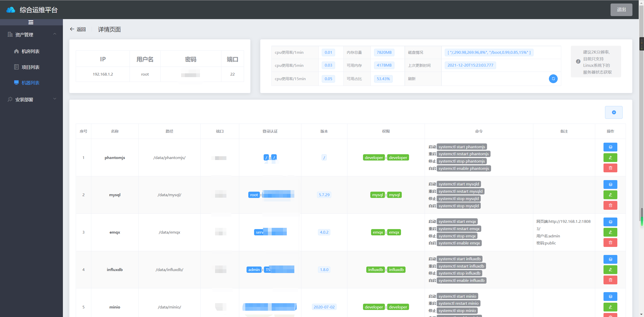Collapse the sidebar using the hamburger icon
The width and height of the screenshot is (644, 317).
point(31,22)
